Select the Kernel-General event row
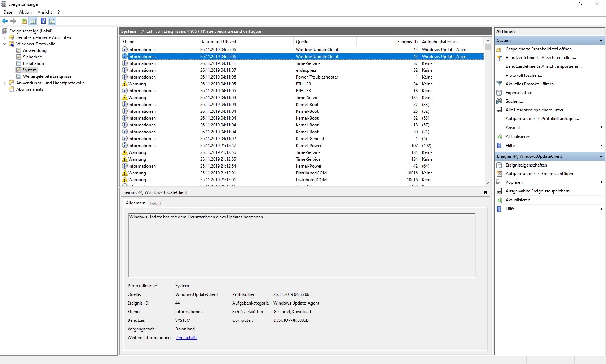 point(302,139)
